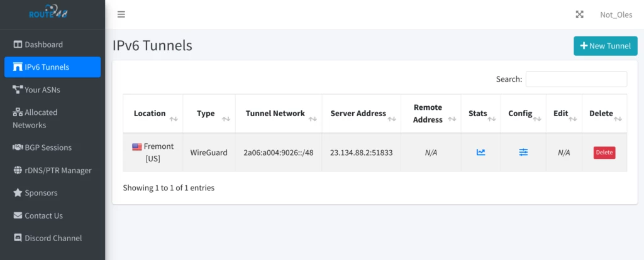Screen dimensions: 644x260
Task: Open the tunnel stats chart icon
Action: [x=481, y=152]
